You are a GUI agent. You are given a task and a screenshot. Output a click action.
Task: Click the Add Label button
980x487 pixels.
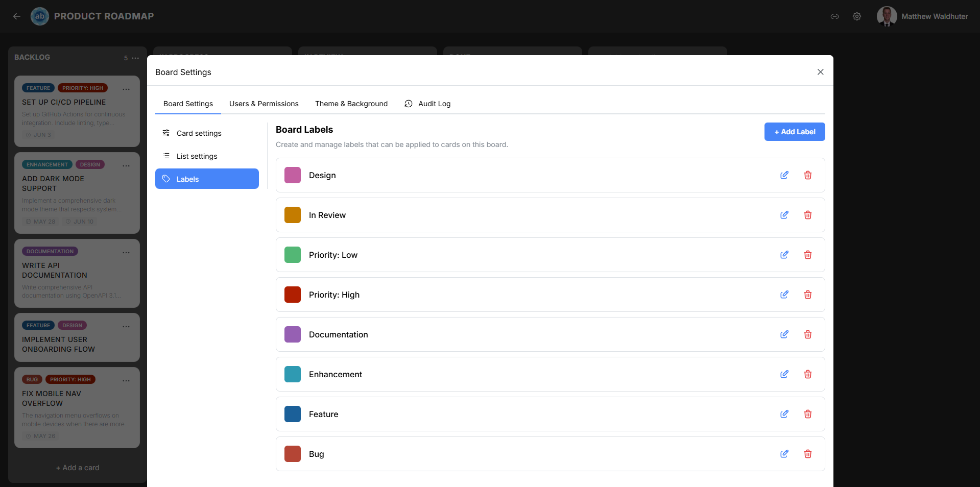point(795,132)
